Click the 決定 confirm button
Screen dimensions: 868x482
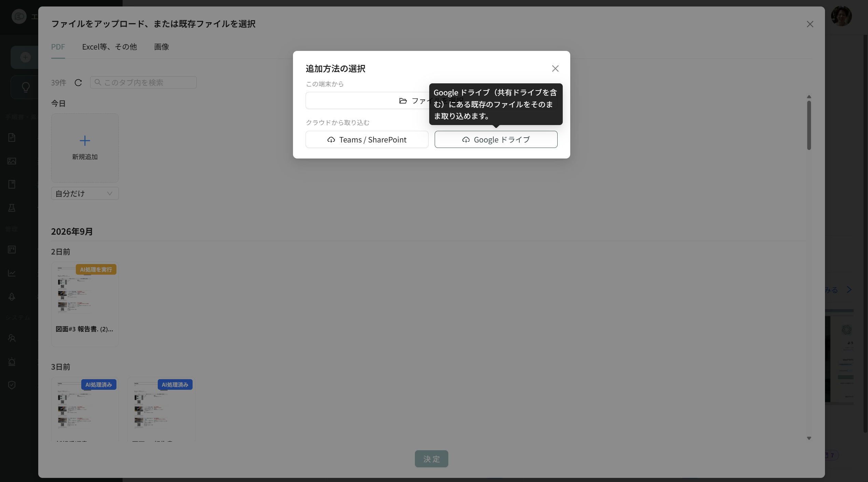coord(432,459)
